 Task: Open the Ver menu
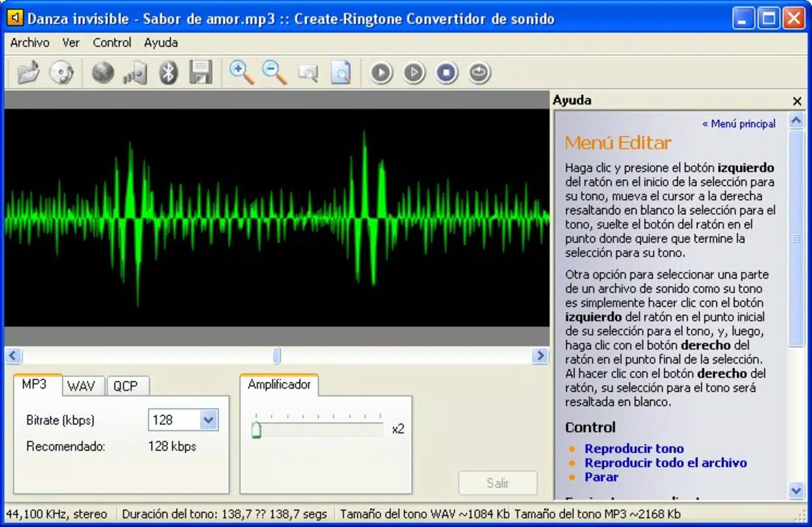[71, 42]
